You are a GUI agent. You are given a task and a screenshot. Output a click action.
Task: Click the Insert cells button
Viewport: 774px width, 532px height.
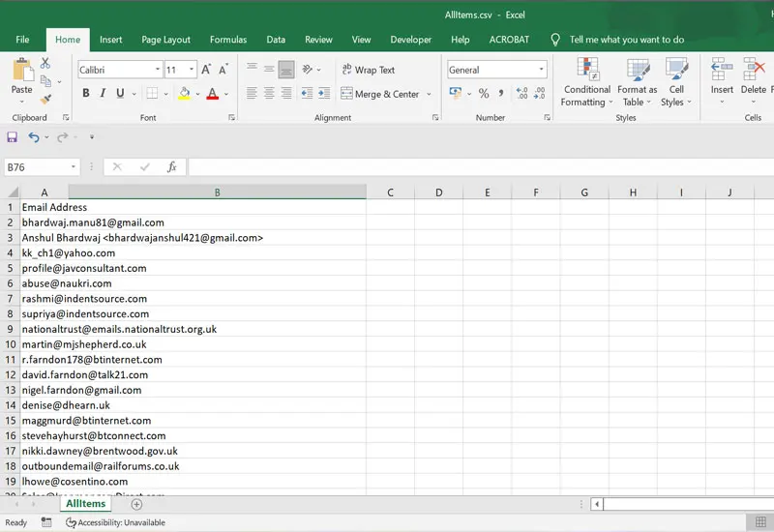coord(722,81)
